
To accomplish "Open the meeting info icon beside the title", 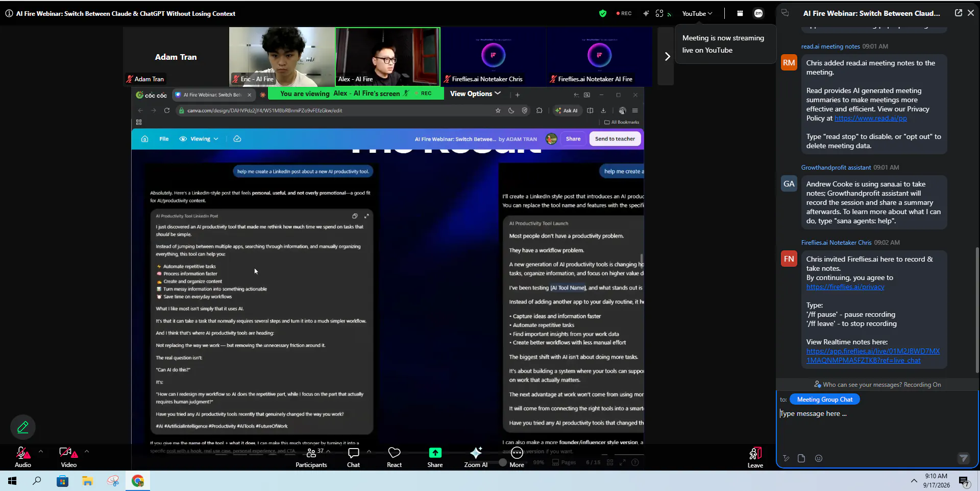I will (9, 14).
